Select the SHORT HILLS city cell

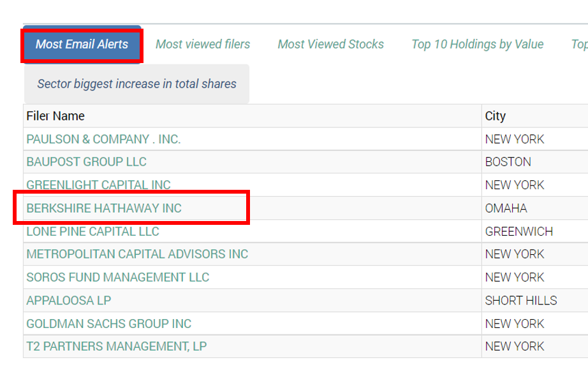click(535, 301)
